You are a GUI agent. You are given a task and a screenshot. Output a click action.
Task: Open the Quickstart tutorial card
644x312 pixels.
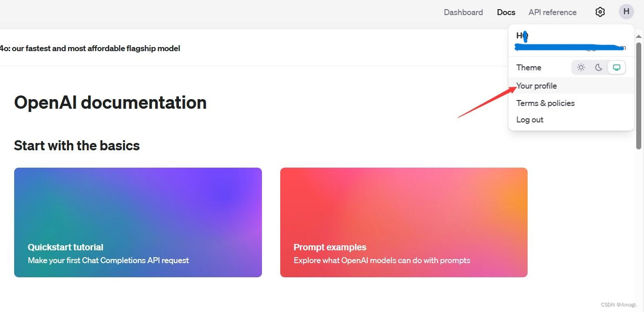[138, 222]
